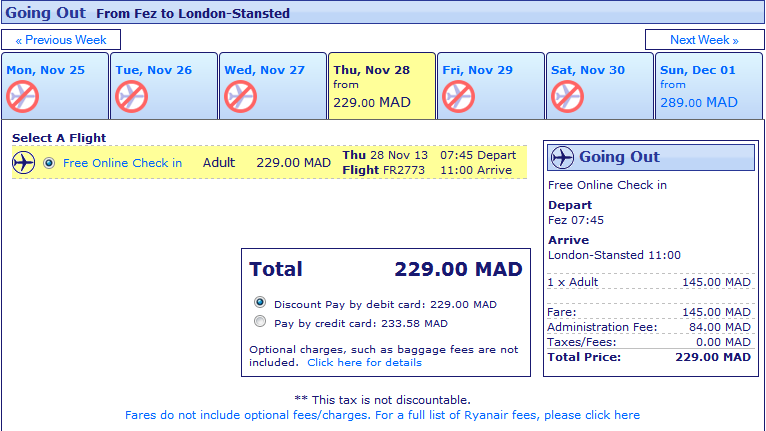This screenshot has width=766, height=431.
Task: Click the 229.00 MAD fare on Thu, Nov 28
Action: coord(372,103)
